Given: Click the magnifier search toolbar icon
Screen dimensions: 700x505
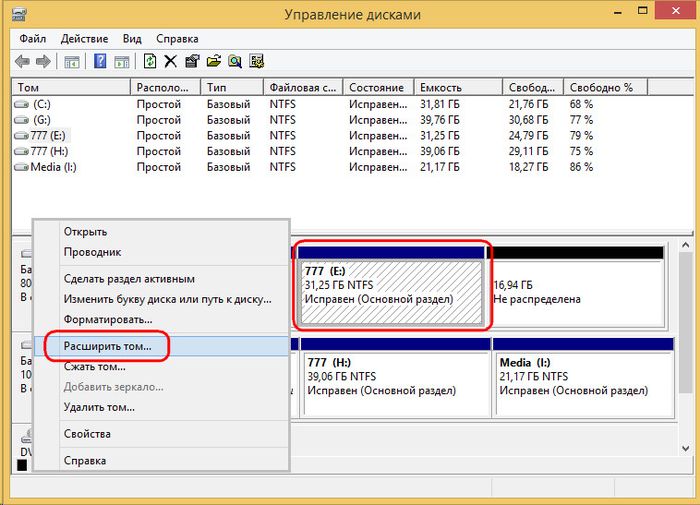Looking at the screenshot, I should [x=234, y=61].
